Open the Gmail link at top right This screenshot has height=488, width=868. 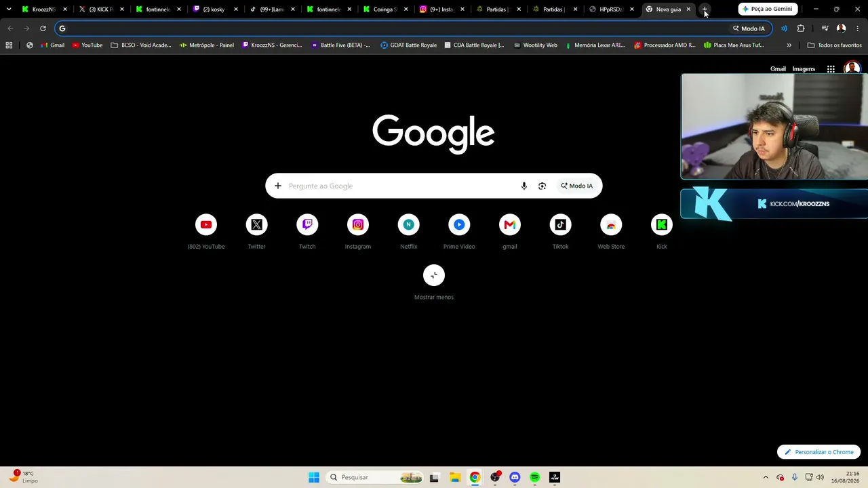coord(778,69)
